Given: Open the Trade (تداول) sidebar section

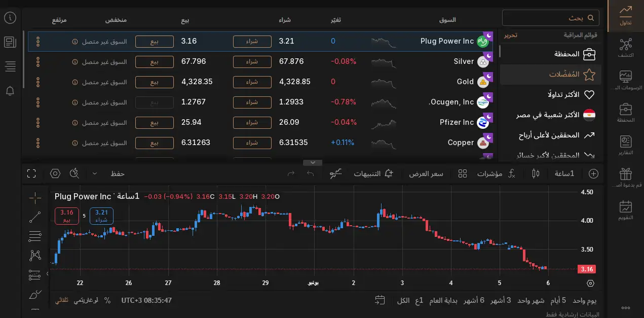Looking at the screenshot, I should coord(626,16).
